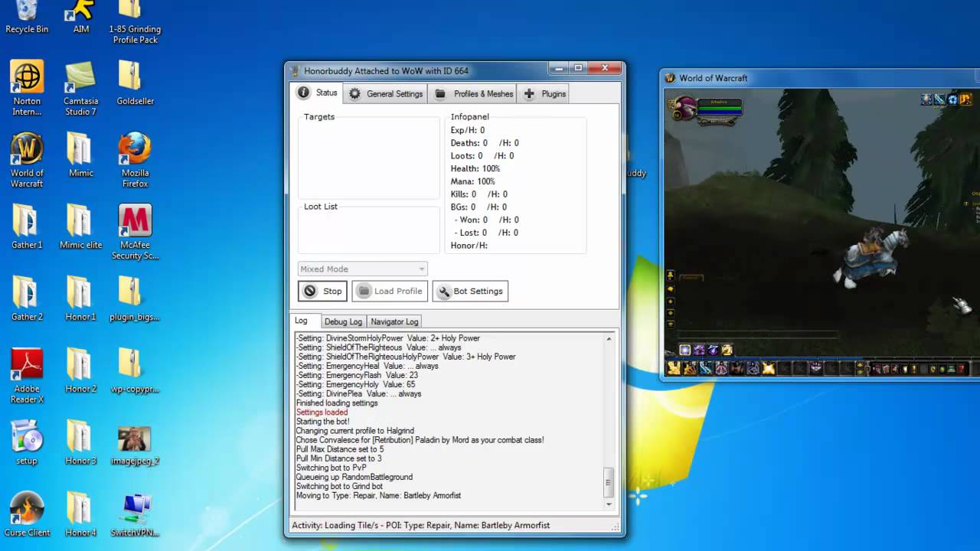The image size is (980, 551).
Task: Click the World of Warcraft window title bar
Action: (819, 78)
